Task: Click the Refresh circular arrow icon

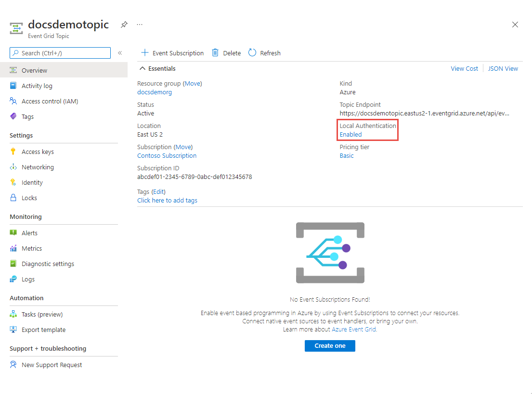Action: (x=252, y=52)
